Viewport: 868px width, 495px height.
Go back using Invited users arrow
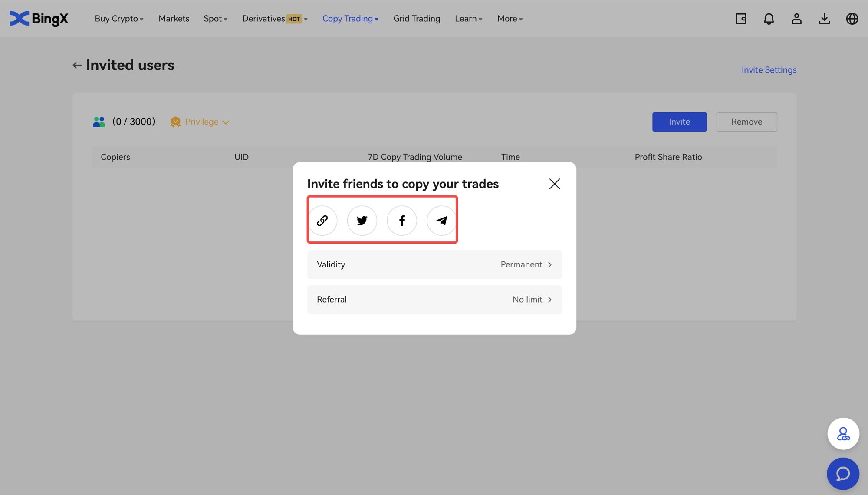tap(77, 65)
